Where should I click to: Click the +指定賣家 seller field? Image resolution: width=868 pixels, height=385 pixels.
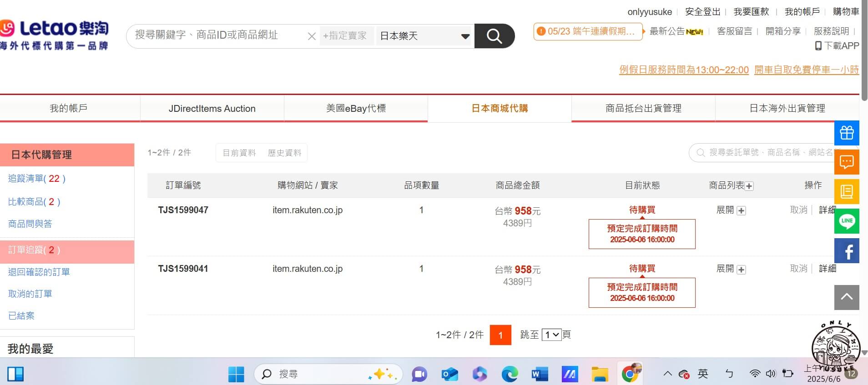pyautogui.click(x=347, y=36)
